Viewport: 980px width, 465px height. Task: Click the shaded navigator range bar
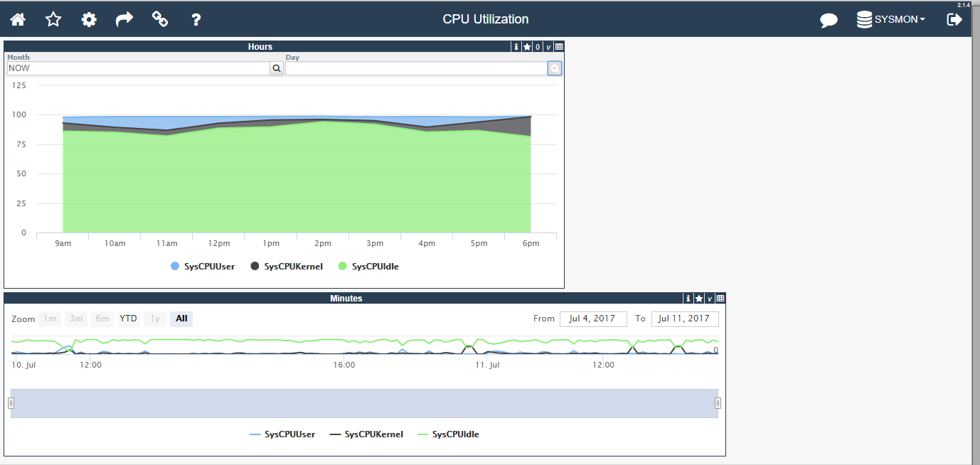point(364,403)
